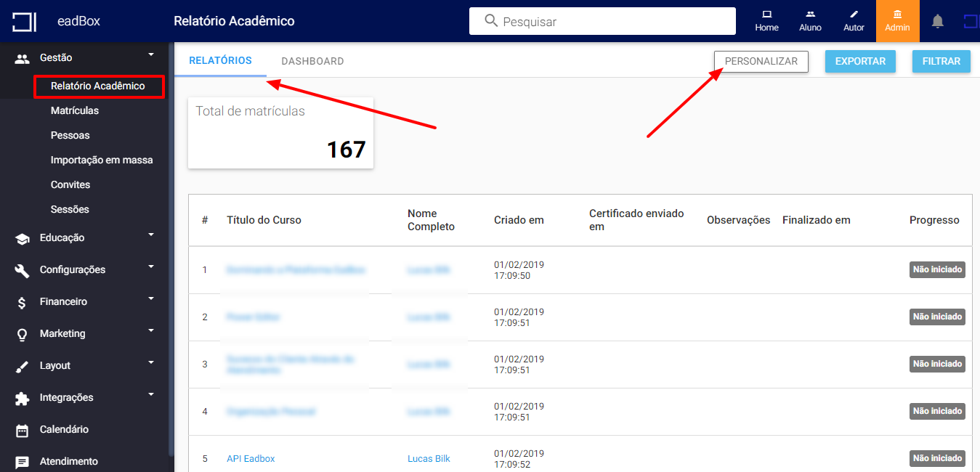Switch to the Relatórios tab

[x=220, y=60]
